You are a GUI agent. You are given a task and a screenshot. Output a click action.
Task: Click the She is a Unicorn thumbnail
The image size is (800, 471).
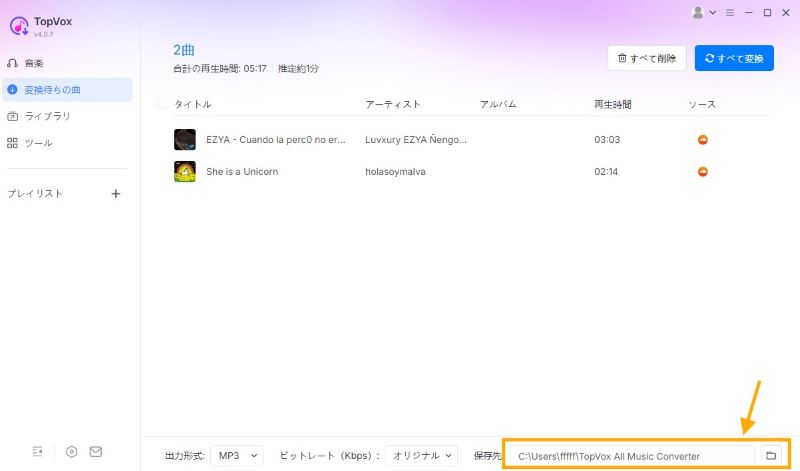[185, 171]
